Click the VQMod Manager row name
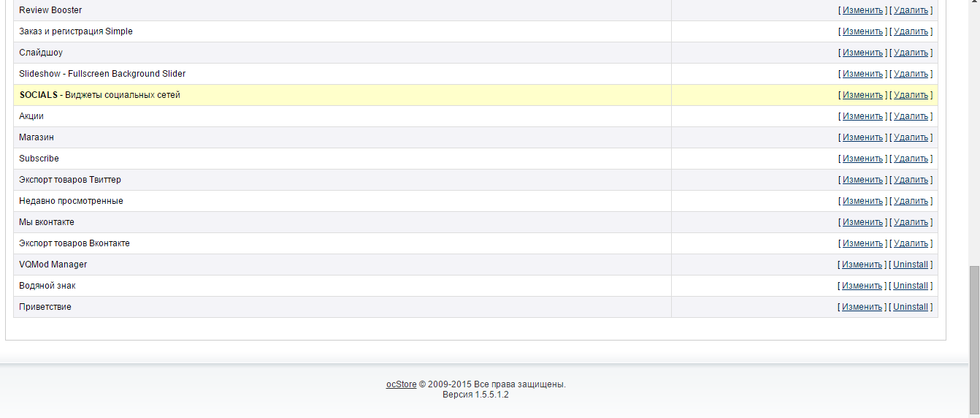Image resolution: width=980 pixels, height=418 pixels. [x=53, y=265]
